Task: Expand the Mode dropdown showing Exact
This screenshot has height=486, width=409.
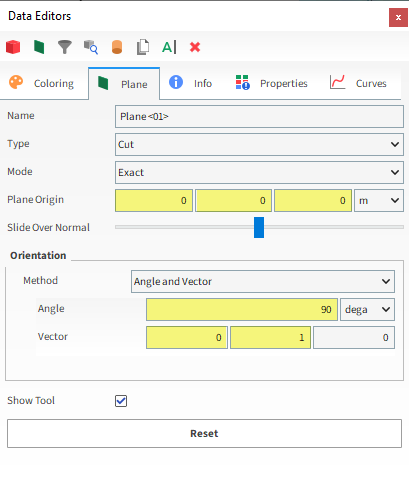Action: point(259,172)
